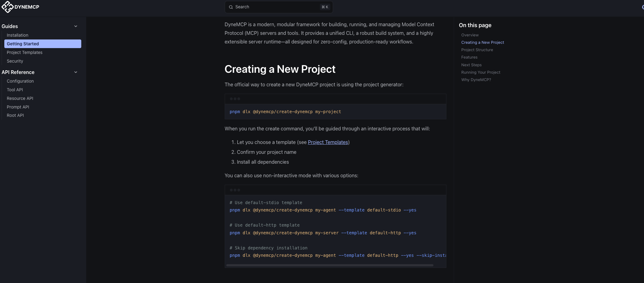Jump to Next Steps outline link

(471, 65)
